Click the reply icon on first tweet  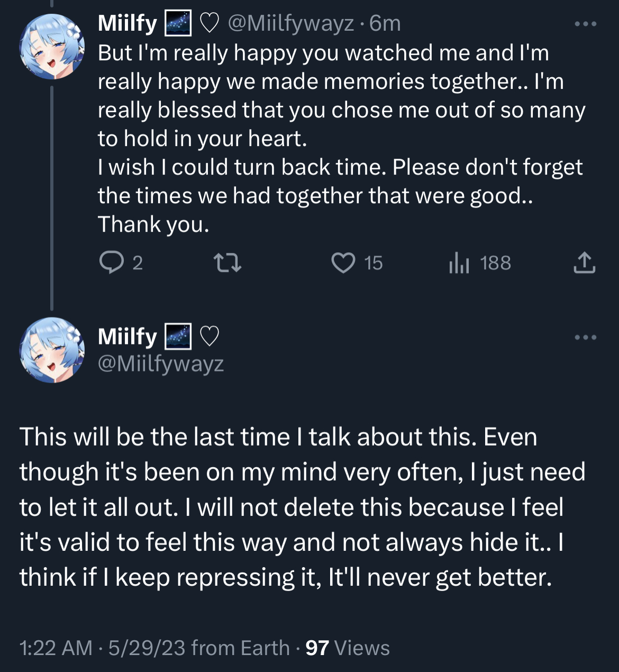111,262
